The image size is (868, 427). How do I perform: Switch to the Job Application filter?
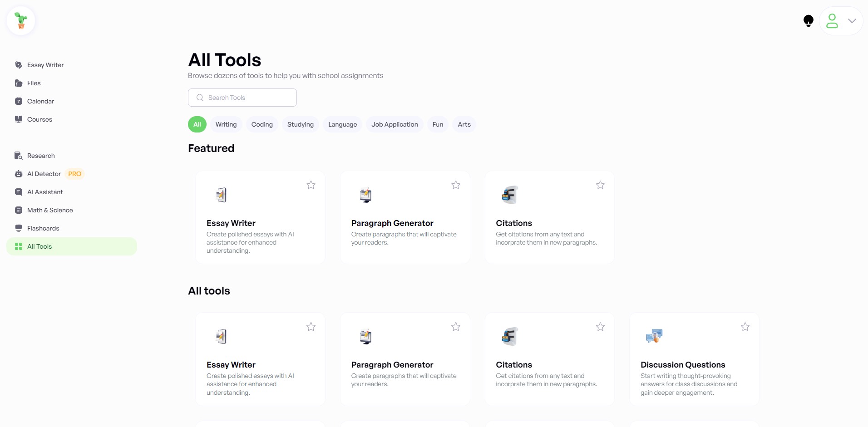tap(395, 124)
